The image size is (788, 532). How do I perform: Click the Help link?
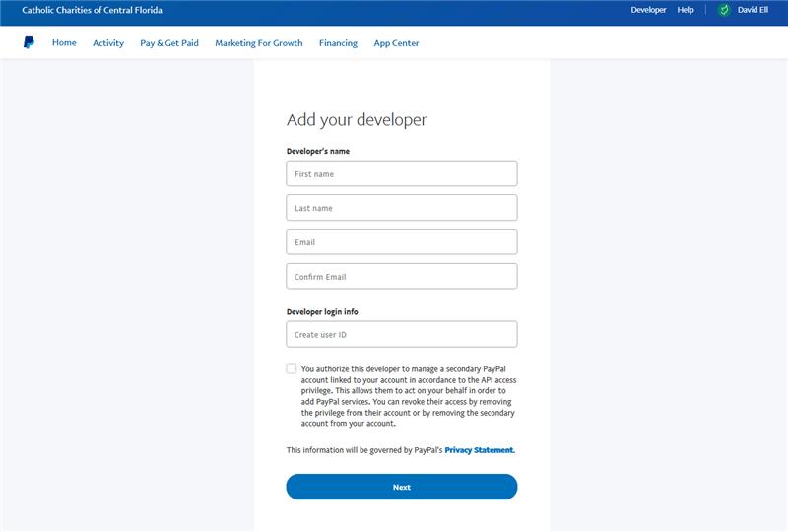[x=686, y=10]
